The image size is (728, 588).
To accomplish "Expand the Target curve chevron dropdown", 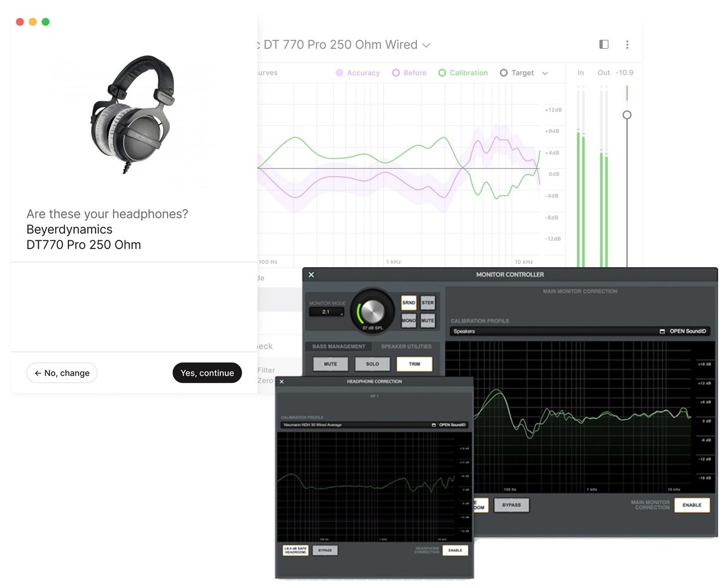I will pos(544,73).
